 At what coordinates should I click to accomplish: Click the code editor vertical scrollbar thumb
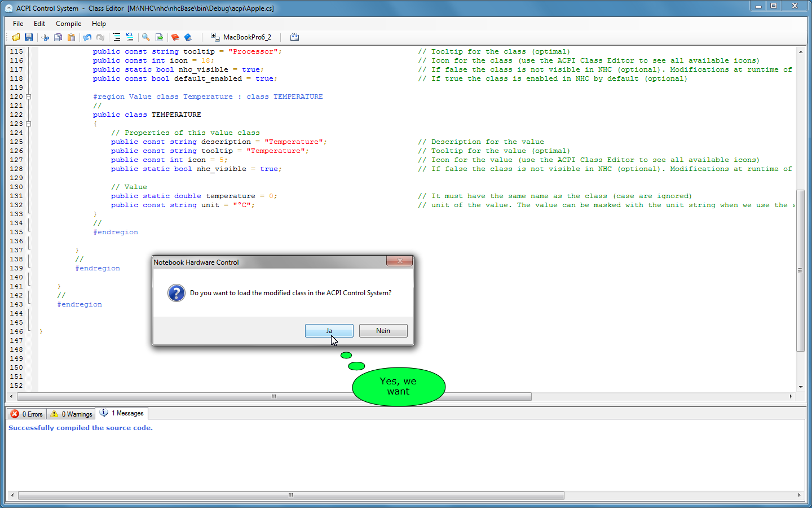pyautogui.click(x=800, y=270)
